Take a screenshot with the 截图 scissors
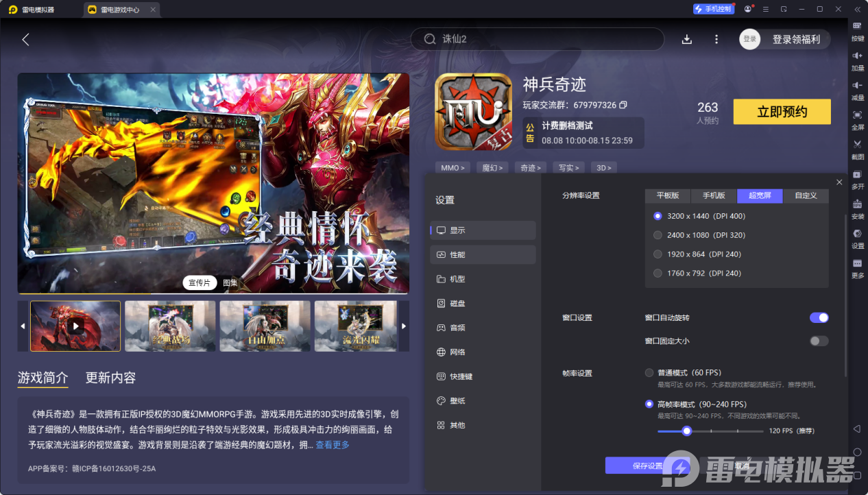This screenshot has width=868, height=495. pyautogui.click(x=857, y=148)
